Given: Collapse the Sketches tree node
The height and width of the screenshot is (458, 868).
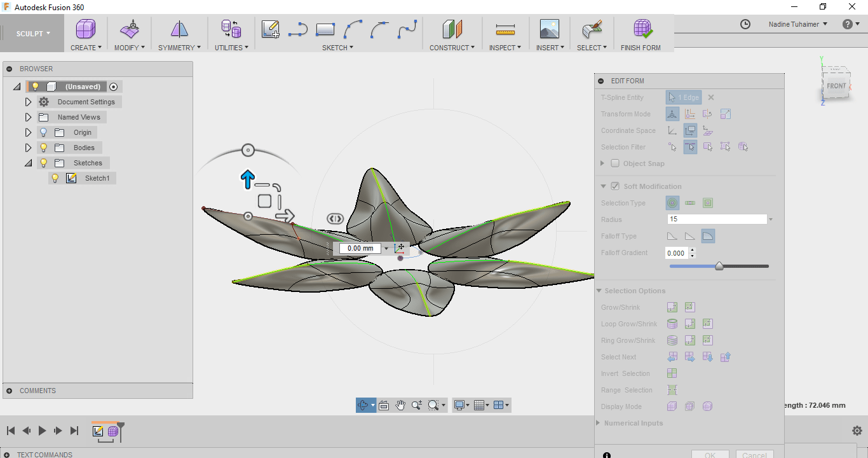Looking at the screenshot, I should click(x=28, y=163).
